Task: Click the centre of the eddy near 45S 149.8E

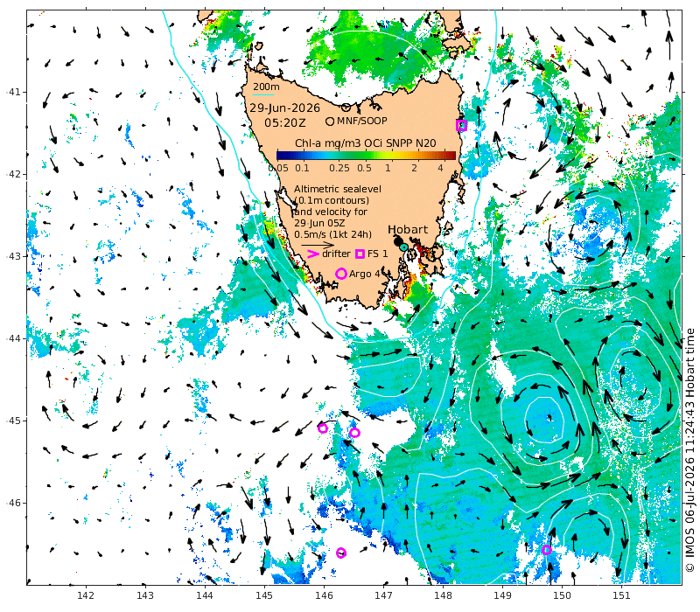Action: [x=549, y=418]
